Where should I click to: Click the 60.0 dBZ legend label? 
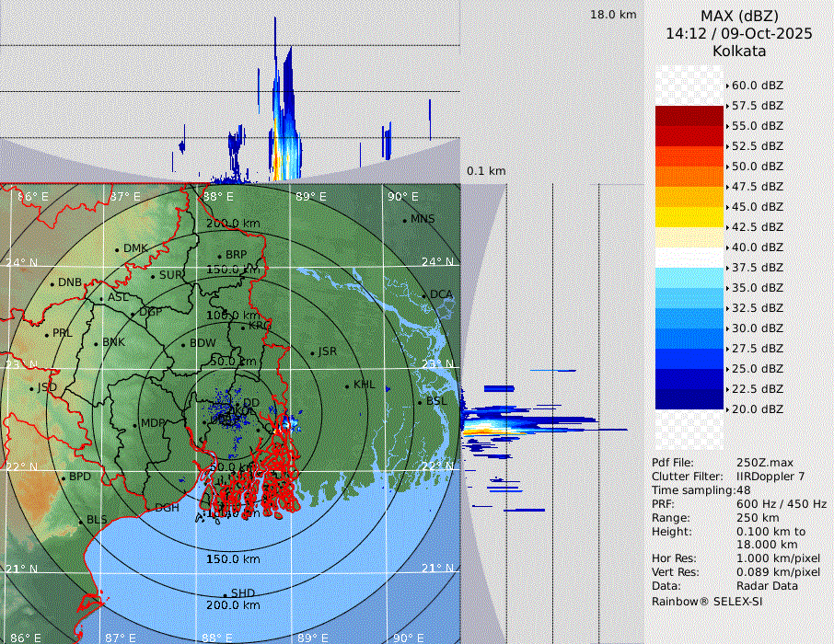[757, 86]
